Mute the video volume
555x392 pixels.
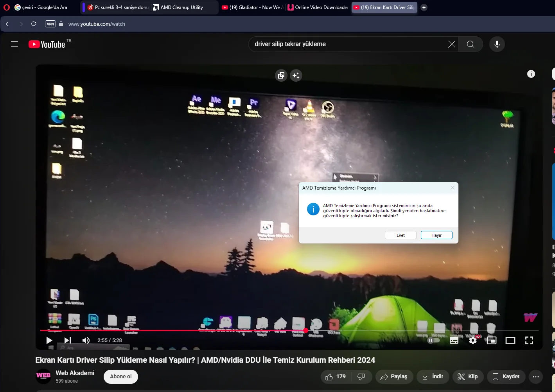[86, 340]
